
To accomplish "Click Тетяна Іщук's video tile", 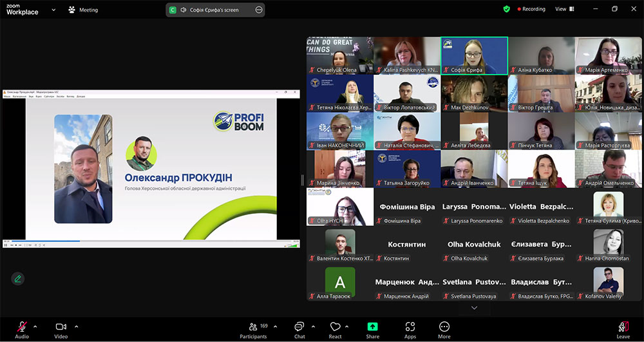I will (542, 169).
